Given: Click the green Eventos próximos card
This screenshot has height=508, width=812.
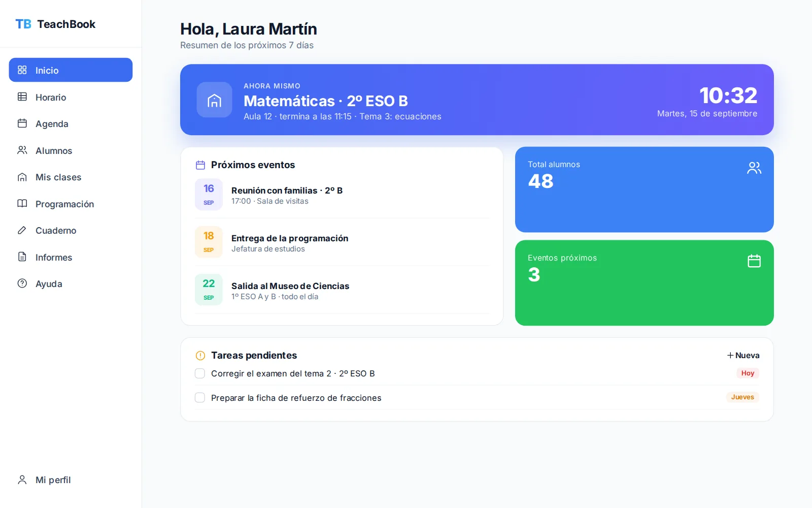Looking at the screenshot, I should point(644,283).
